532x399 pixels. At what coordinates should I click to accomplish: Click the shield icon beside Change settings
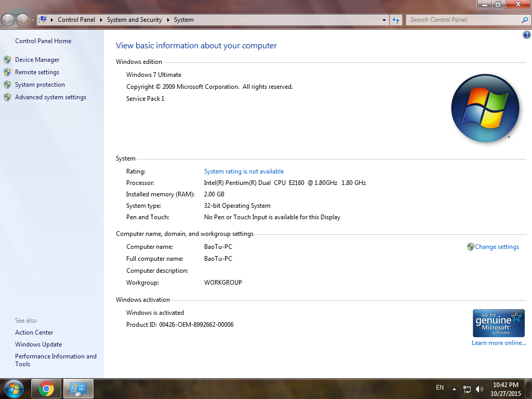[470, 247]
